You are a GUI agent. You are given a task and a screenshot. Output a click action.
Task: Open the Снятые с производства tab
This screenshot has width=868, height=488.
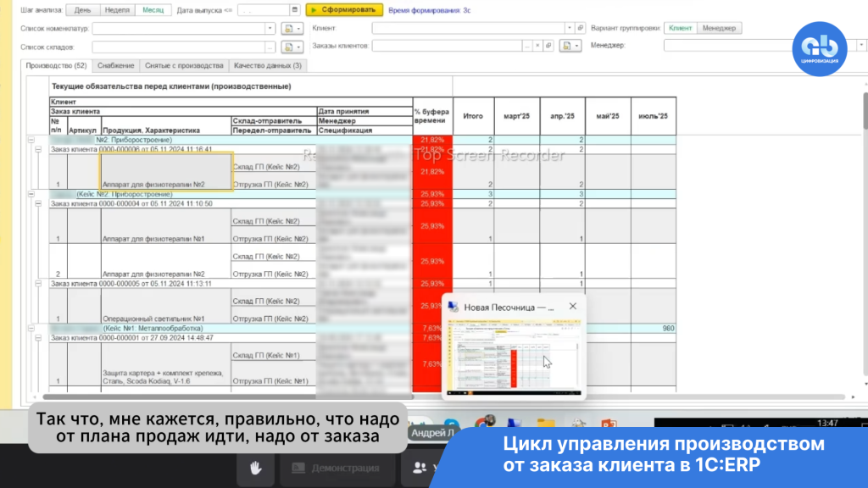tap(184, 65)
